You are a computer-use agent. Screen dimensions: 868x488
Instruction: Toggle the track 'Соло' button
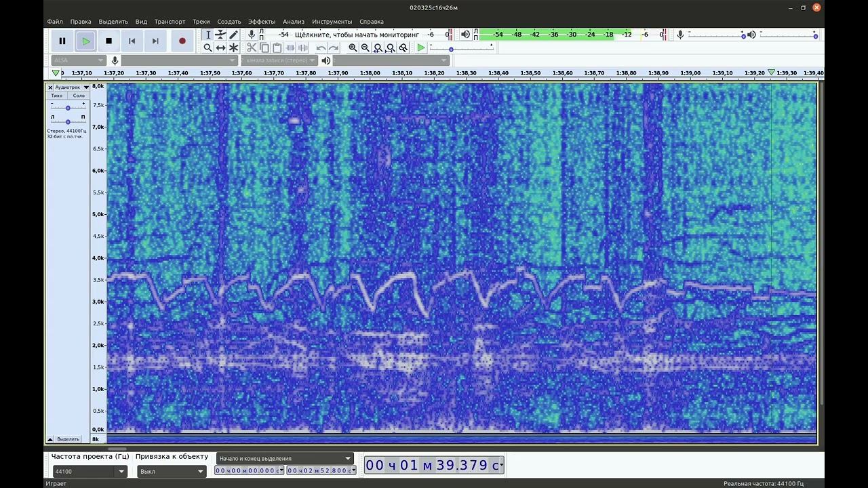79,96
